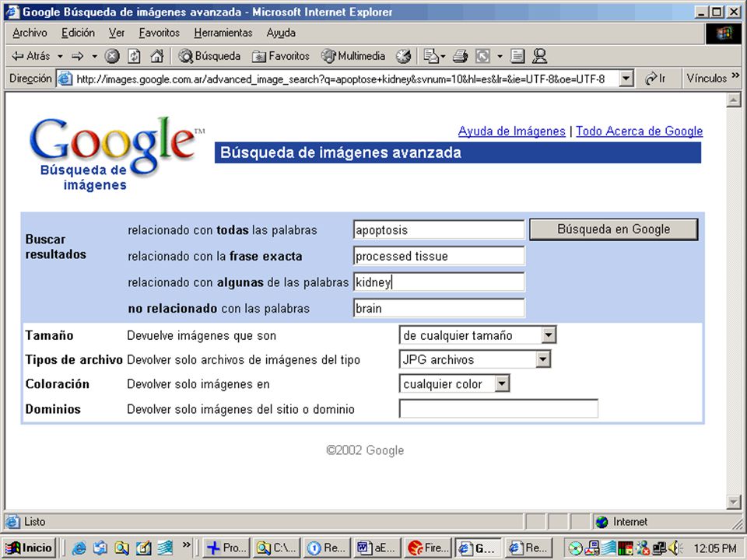Click the page icon in address bar

[x=65, y=79]
